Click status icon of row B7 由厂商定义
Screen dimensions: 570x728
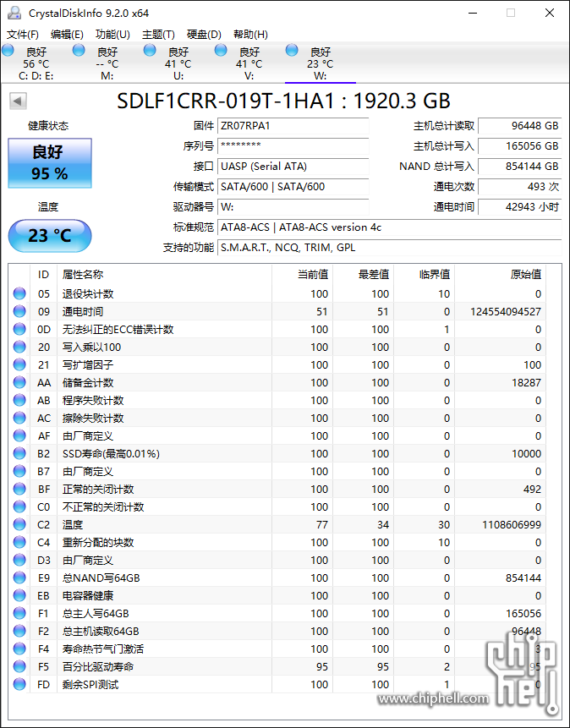tap(19, 471)
